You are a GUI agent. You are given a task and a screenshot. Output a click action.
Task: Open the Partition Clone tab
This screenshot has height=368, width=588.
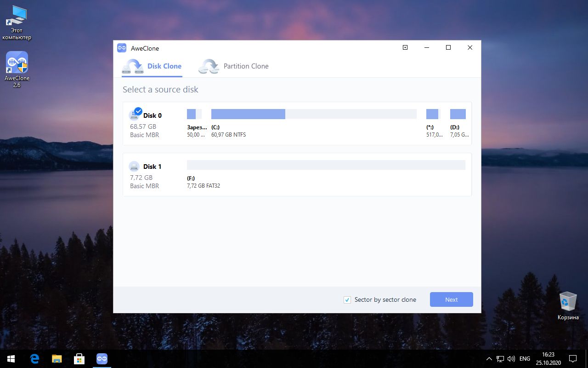(233, 66)
